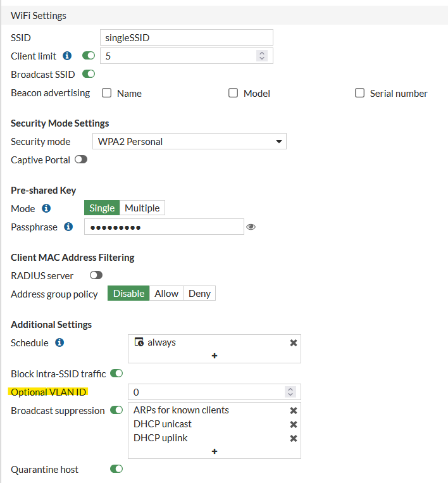Choose the Deny address group policy
The height and width of the screenshot is (483, 448).
199,293
